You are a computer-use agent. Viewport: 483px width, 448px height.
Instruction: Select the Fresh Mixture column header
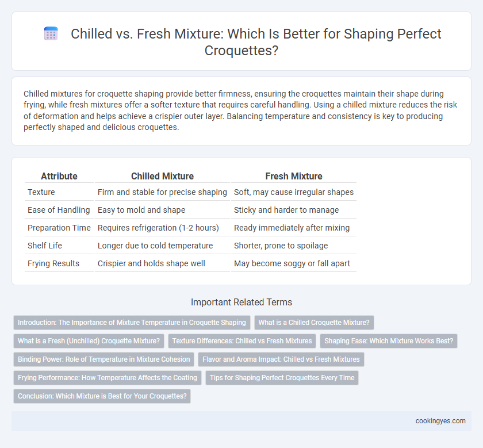(294, 176)
